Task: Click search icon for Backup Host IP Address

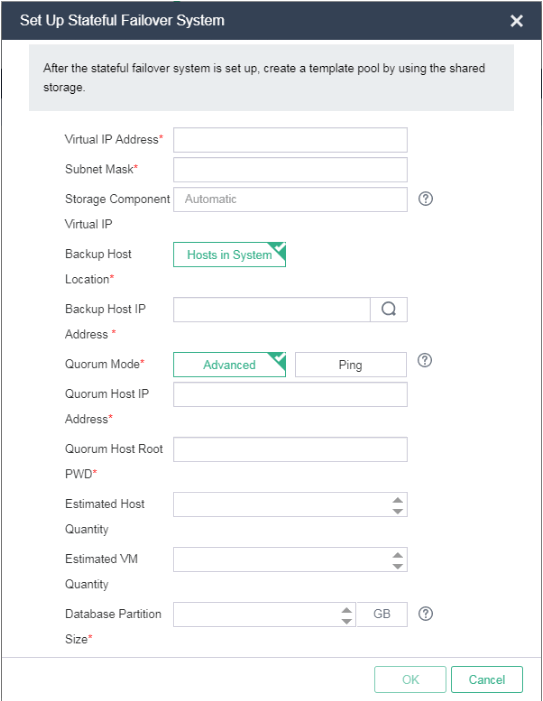Action: click(388, 309)
